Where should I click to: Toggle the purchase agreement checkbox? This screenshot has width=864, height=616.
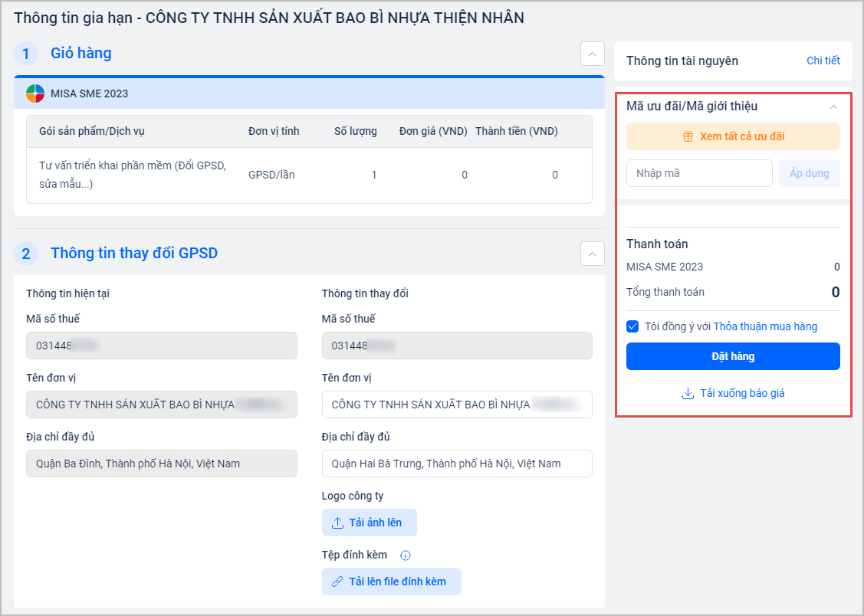click(x=632, y=326)
